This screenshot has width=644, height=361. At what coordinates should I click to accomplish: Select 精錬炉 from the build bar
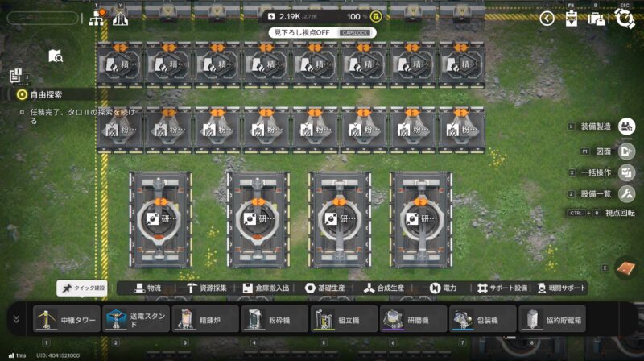[x=205, y=319]
